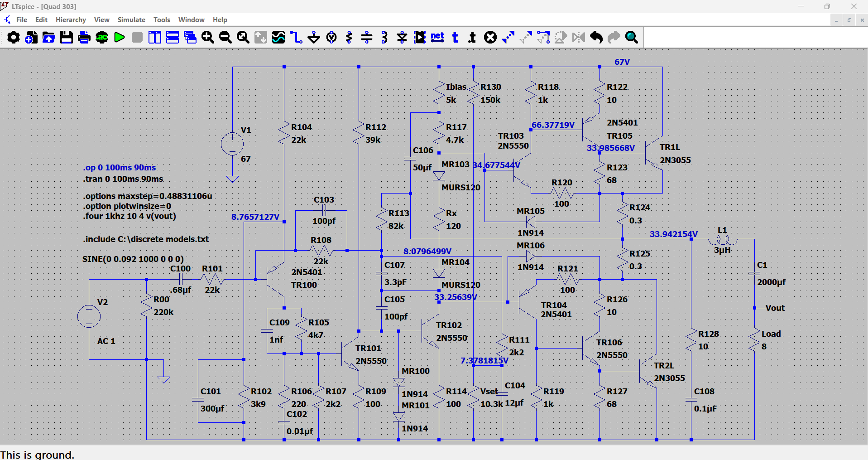
Task: Tile windows vertically
Action: point(155,37)
